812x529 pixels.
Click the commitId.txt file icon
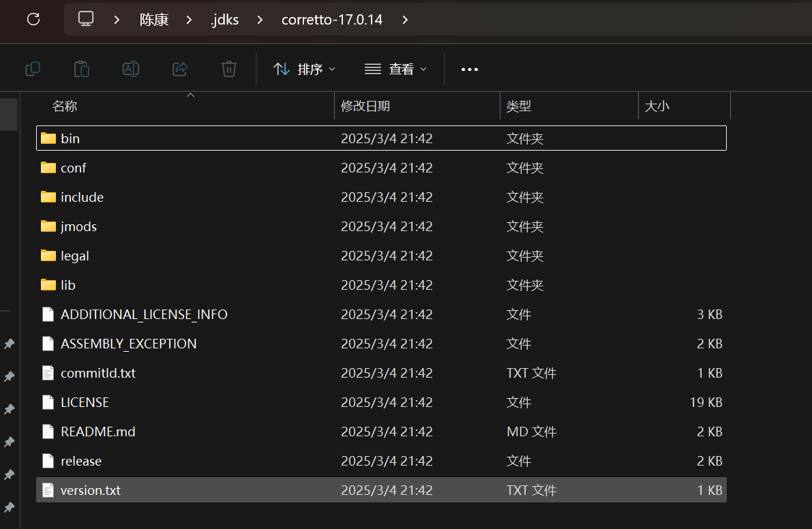[x=48, y=373]
